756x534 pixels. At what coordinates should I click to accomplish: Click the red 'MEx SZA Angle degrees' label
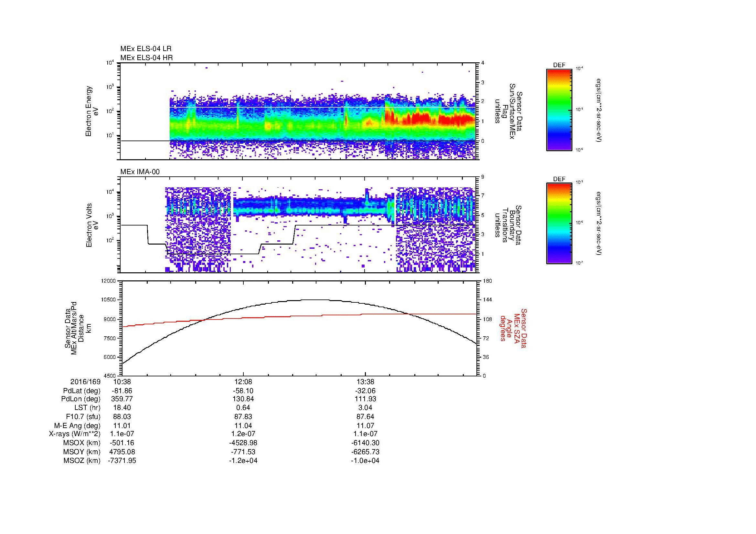[513, 328]
